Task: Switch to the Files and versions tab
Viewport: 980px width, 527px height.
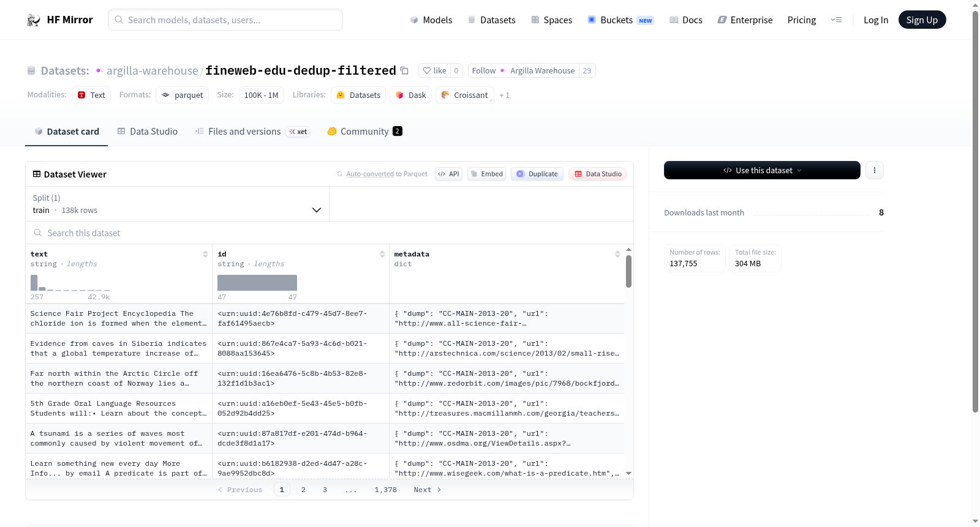Action: pyautogui.click(x=252, y=131)
